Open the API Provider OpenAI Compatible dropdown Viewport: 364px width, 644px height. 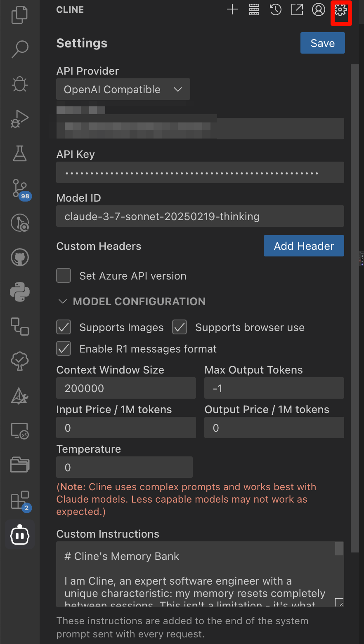[x=123, y=89]
